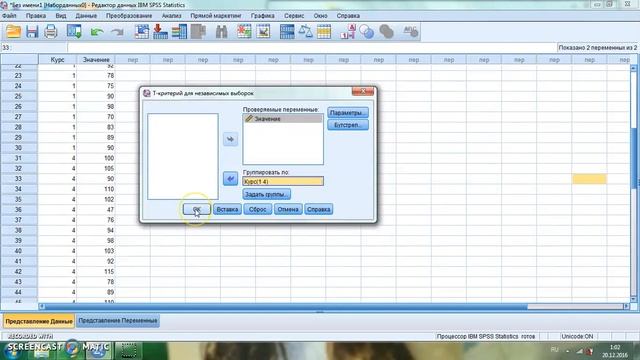640x360 pixels.
Task: Move variable to test variables with upper arrow
Action: [230, 139]
